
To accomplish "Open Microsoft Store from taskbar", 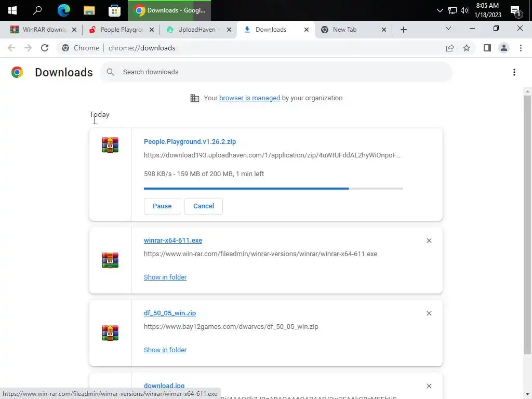I will (x=114, y=10).
